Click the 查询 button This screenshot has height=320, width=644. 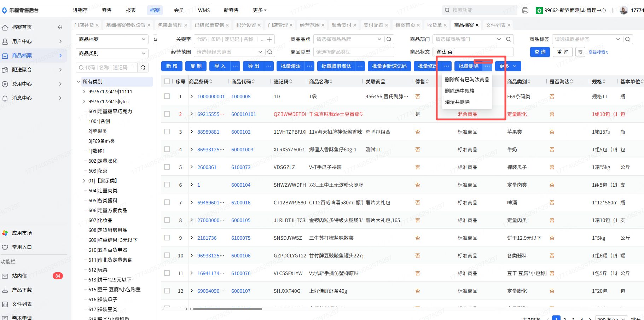tap(540, 52)
